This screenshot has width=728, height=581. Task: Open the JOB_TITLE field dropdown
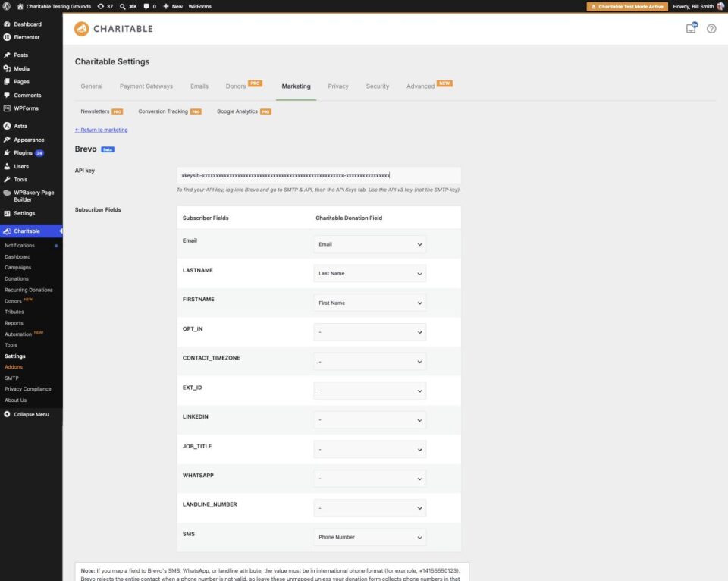click(369, 450)
